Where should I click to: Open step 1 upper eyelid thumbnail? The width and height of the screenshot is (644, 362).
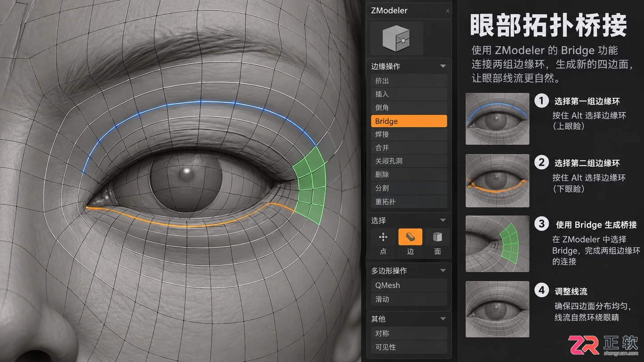[x=497, y=118]
